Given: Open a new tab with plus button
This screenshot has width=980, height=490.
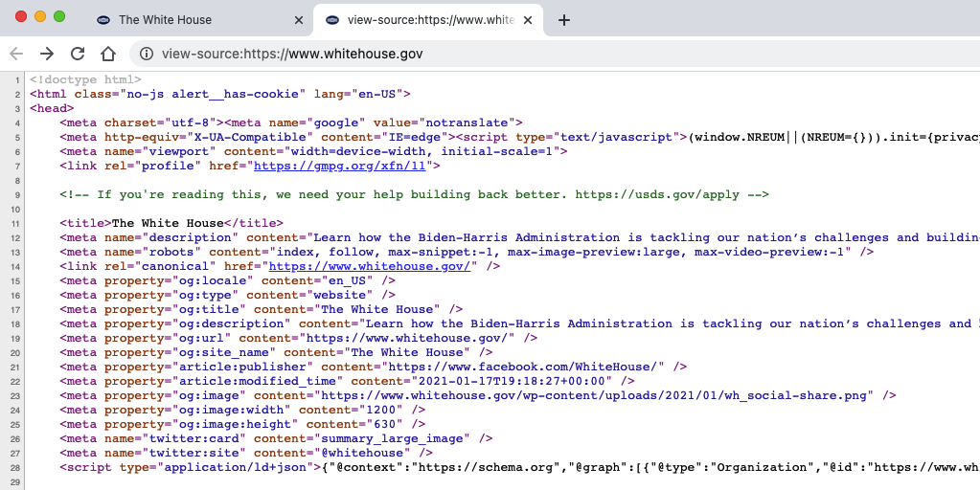Looking at the screenshot, I should pos(564,20).
